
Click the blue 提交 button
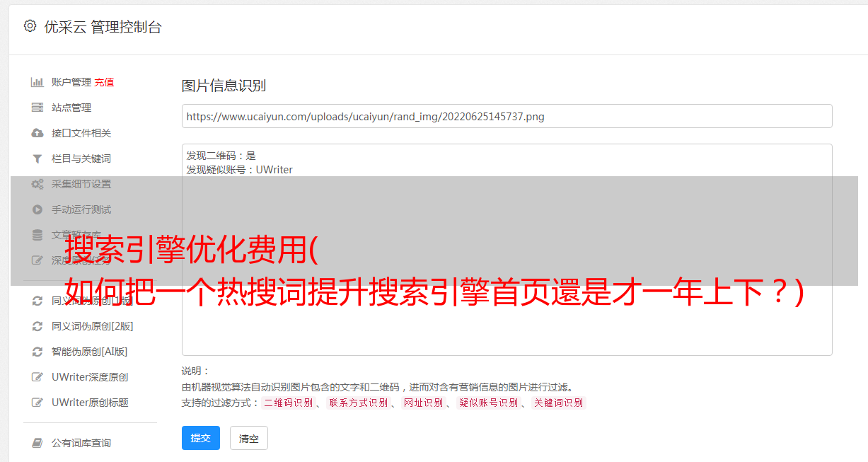coord(201,438)
